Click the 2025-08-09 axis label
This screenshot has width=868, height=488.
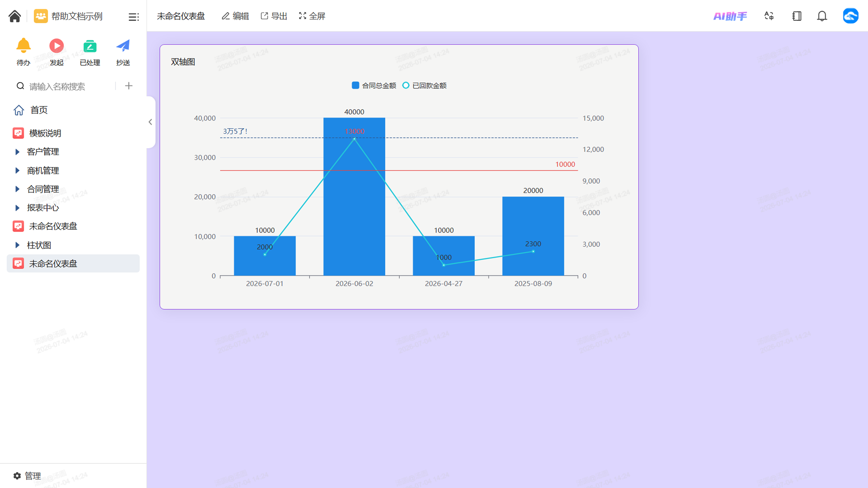533,284
